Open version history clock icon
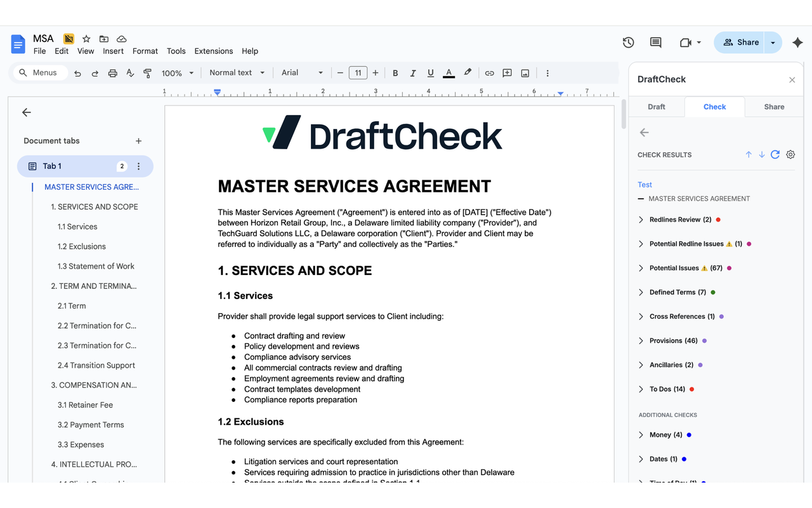This screenshot has height=508, width=812. [628, 43]
